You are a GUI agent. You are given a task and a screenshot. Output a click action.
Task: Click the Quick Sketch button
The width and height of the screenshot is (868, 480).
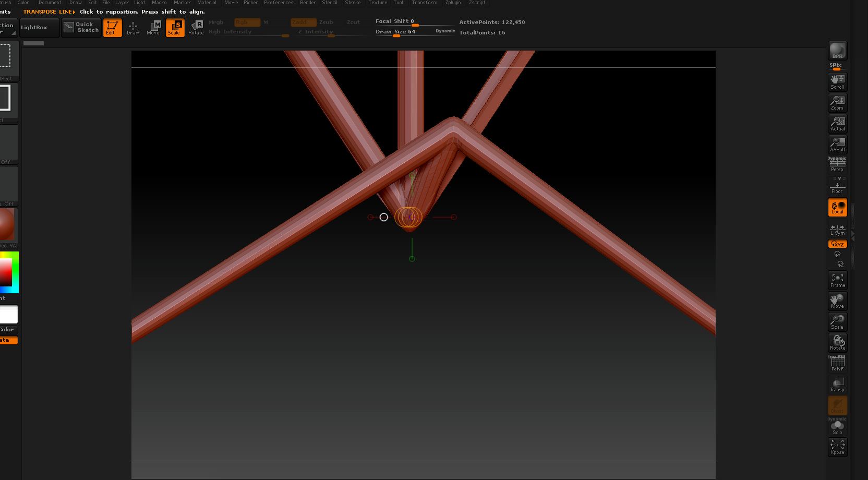pyautogui.click(x=81, y=28)
